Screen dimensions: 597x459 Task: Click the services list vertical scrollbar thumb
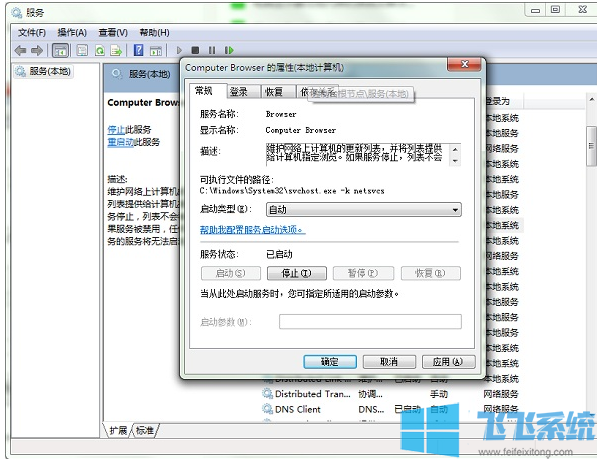pyautogui.click(x=591, y=146)
